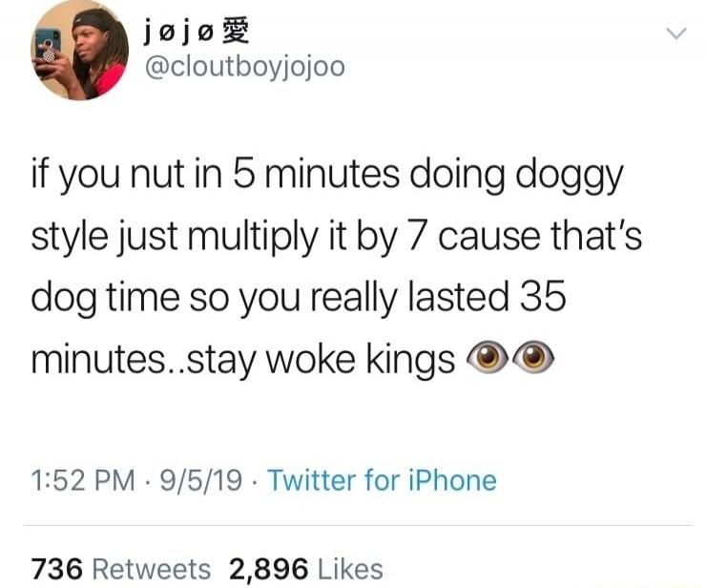Click the word "Likes" label
This screenshot has width=706, height=588.
(x=350, y=569)
